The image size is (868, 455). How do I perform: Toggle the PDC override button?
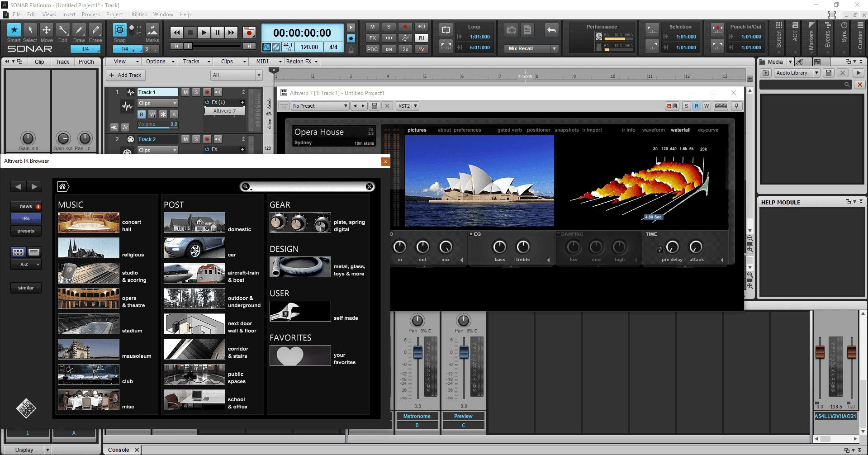pos(372,49)
